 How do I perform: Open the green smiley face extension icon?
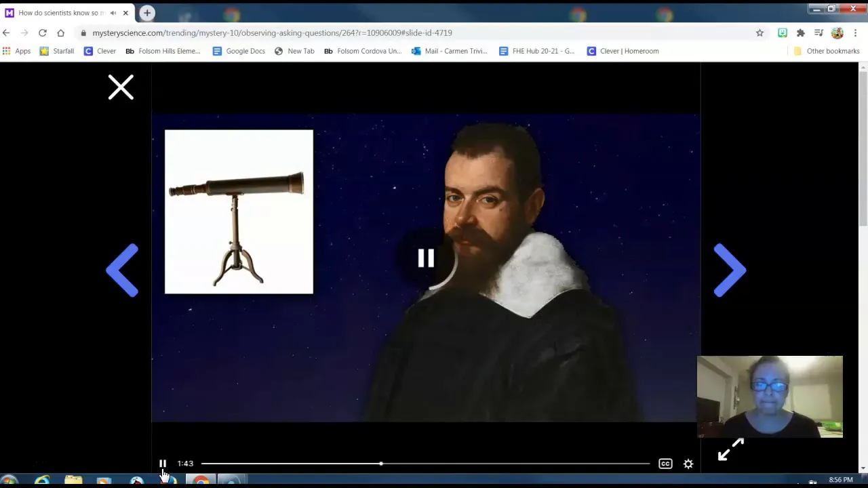[x=782, y=33]
